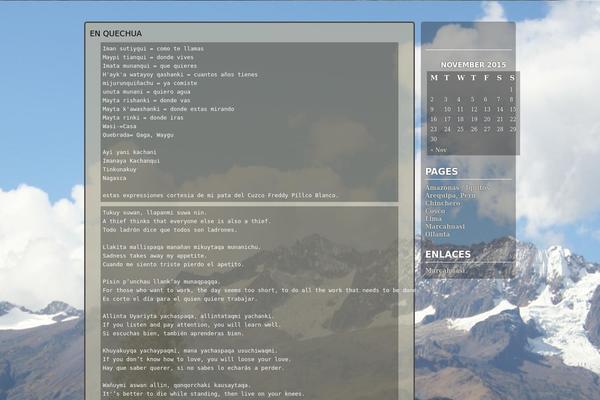The height and width of the screenshot is (400, 600).
Task: Click 'Es corto el día para el quien' line
Action: [x=180, y=299]
